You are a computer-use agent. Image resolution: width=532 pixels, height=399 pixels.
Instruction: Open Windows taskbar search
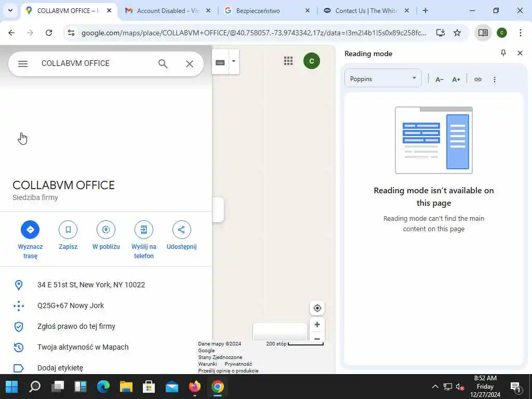35,387
